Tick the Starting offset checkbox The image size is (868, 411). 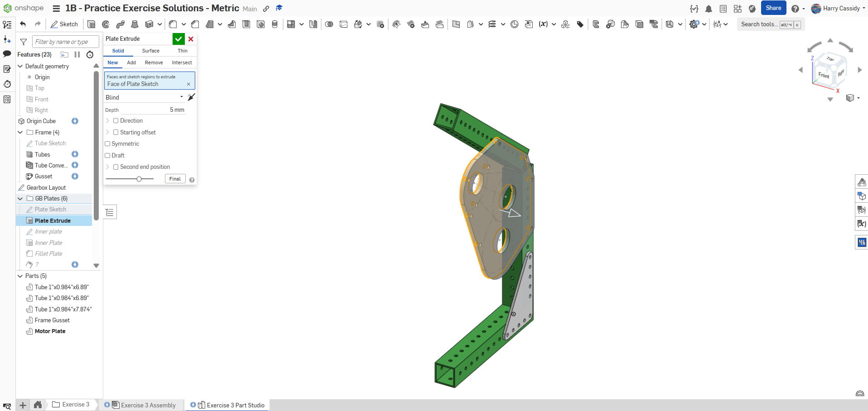click(116, 133)
